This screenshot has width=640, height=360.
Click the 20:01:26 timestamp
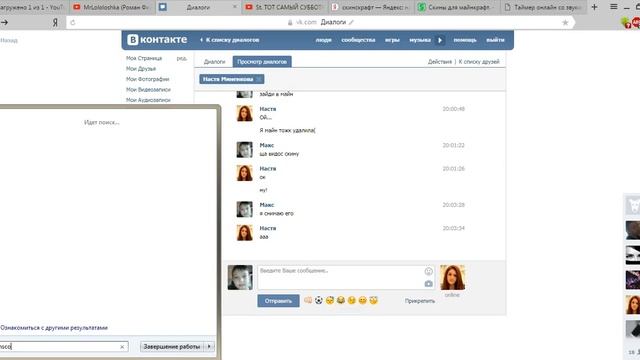pyautogui.click(x=453, y=169)
